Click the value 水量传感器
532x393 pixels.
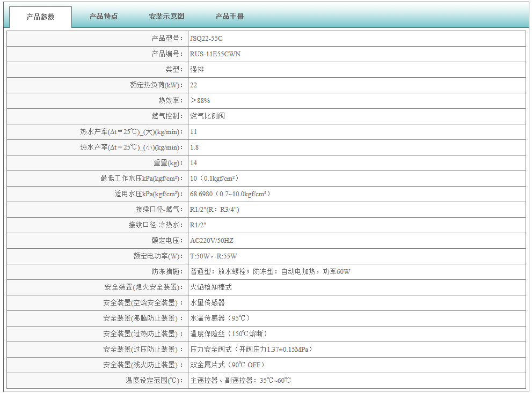pyautogui.click(x=207, y=302)
